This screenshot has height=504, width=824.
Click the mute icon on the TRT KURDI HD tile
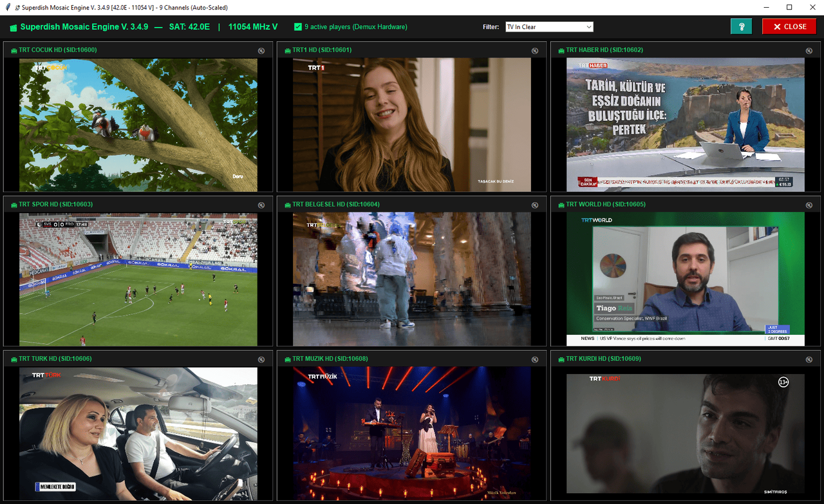pyautogui.click(x=809, y=360)
